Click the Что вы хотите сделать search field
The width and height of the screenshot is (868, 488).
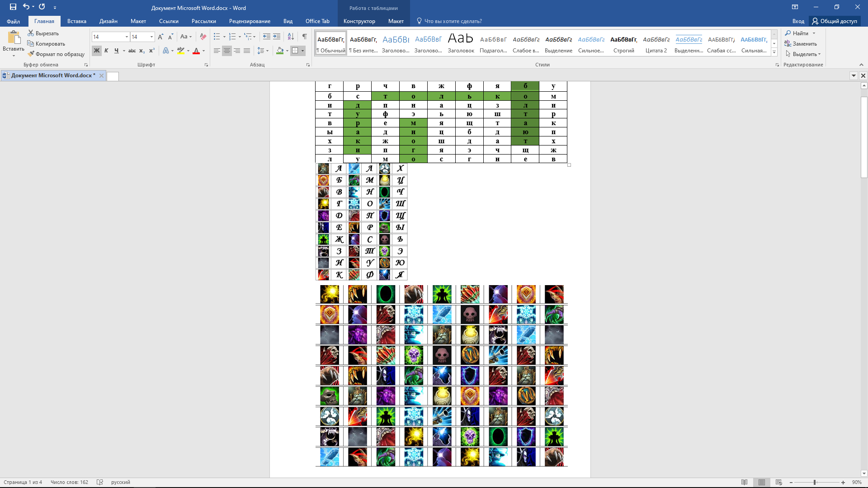(x=453, y=21)
